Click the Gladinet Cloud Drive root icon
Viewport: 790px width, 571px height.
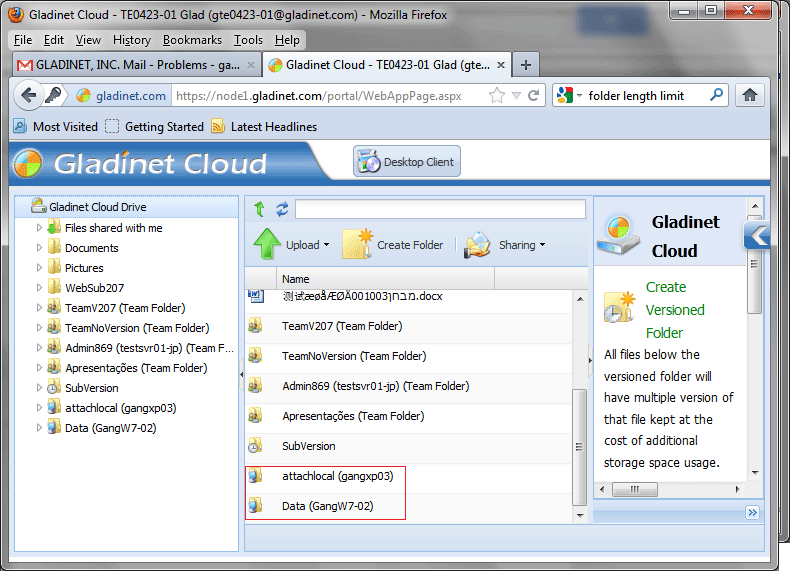(38, 206)
